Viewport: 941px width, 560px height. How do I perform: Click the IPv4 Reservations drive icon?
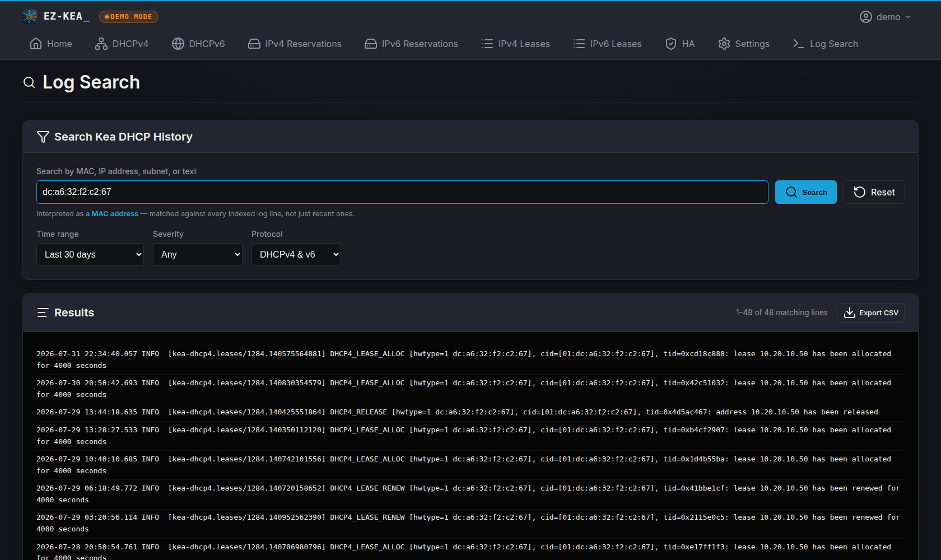(254, 44)
